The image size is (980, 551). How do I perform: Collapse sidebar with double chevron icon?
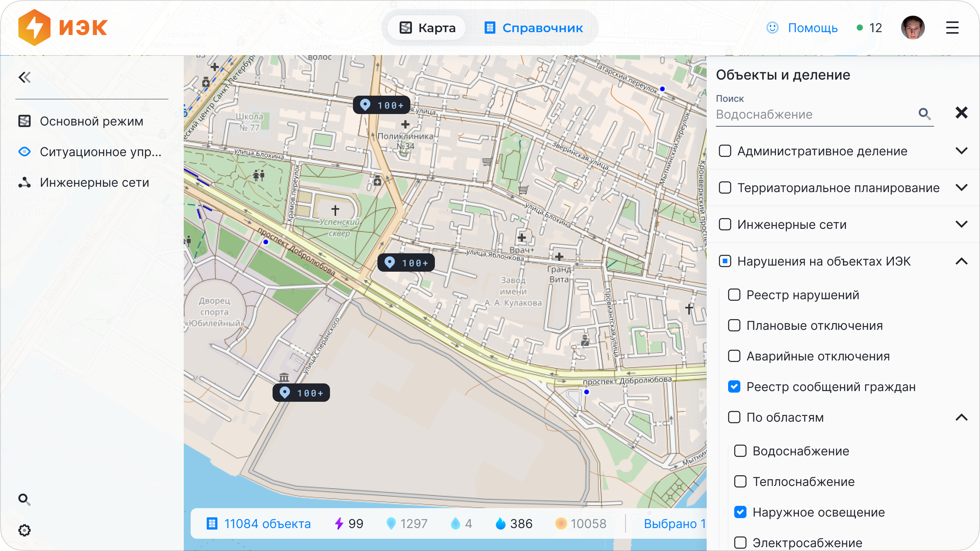click(x=24, y=78)
